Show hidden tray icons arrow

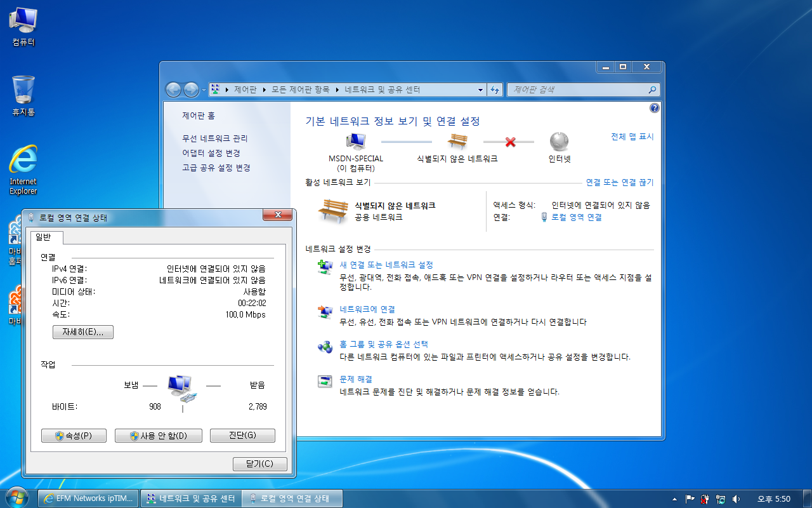[674, 499]
